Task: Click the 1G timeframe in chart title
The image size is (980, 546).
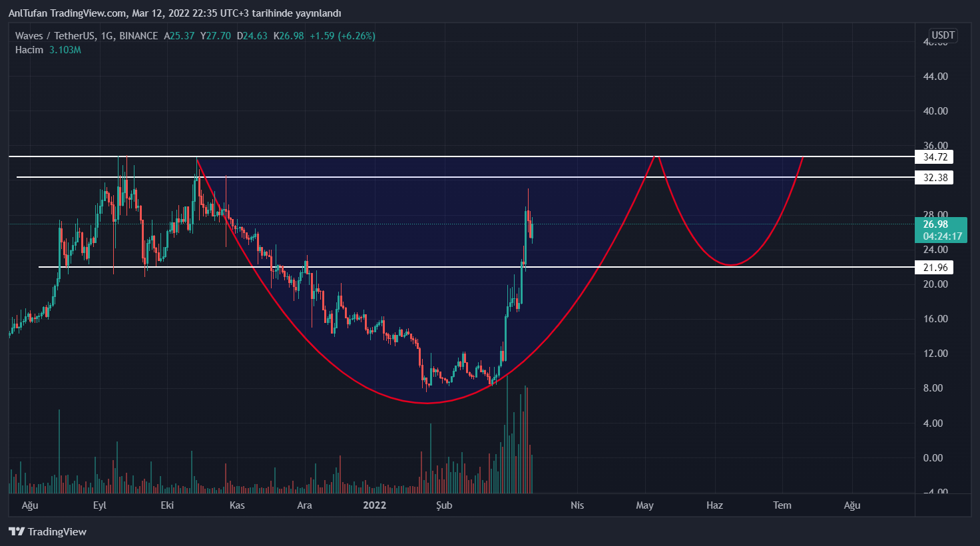Action: click(x=107, y=36)
